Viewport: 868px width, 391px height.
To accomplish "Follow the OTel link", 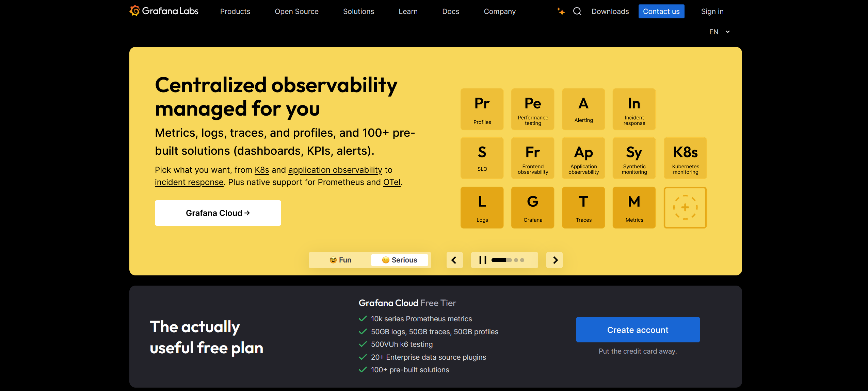I will click(392, 182).
